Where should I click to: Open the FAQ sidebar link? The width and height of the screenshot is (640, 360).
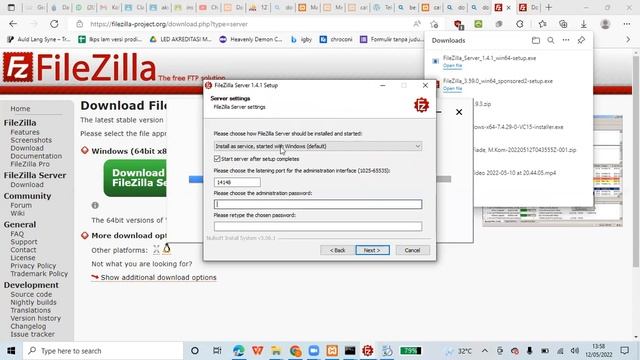(x=17, y=234)
